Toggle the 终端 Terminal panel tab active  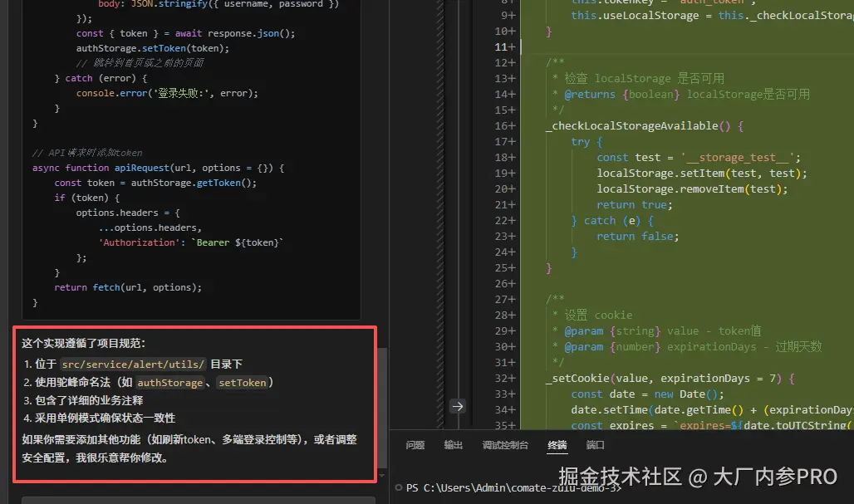pyautogui.click(x=557, y=445)
